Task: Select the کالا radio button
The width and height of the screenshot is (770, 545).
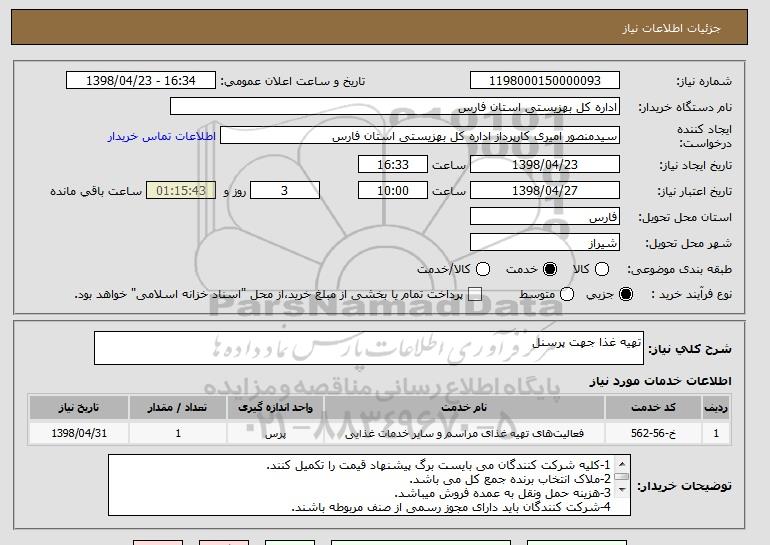Action: pyautogui.click(x=602, y=269)
